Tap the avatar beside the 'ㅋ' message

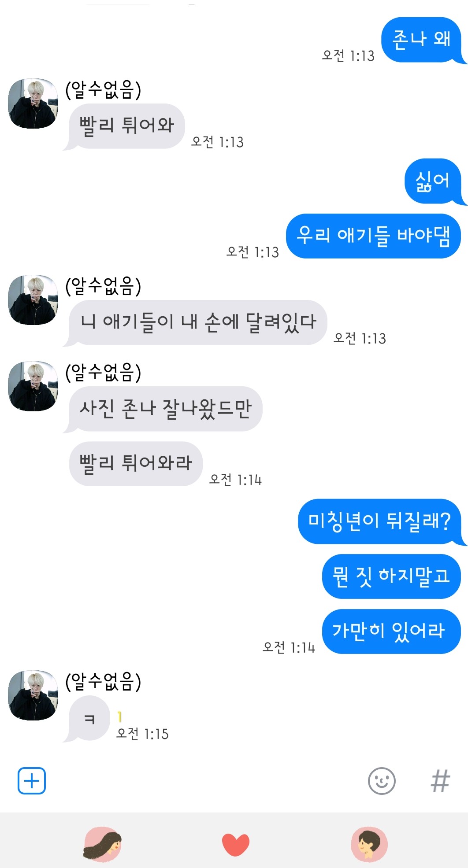tap(33, 695)
